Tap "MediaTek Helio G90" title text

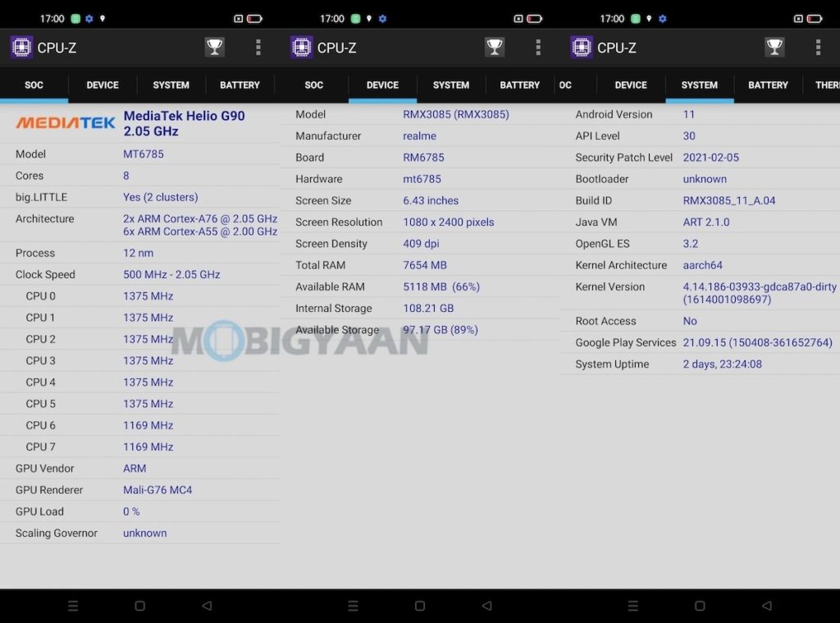tap(184, 116)
